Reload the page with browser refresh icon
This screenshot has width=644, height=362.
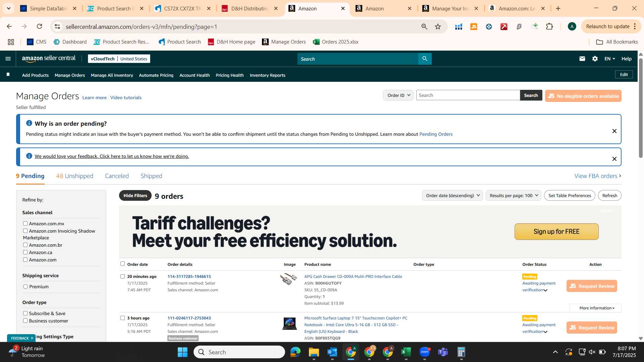[39, 26]
